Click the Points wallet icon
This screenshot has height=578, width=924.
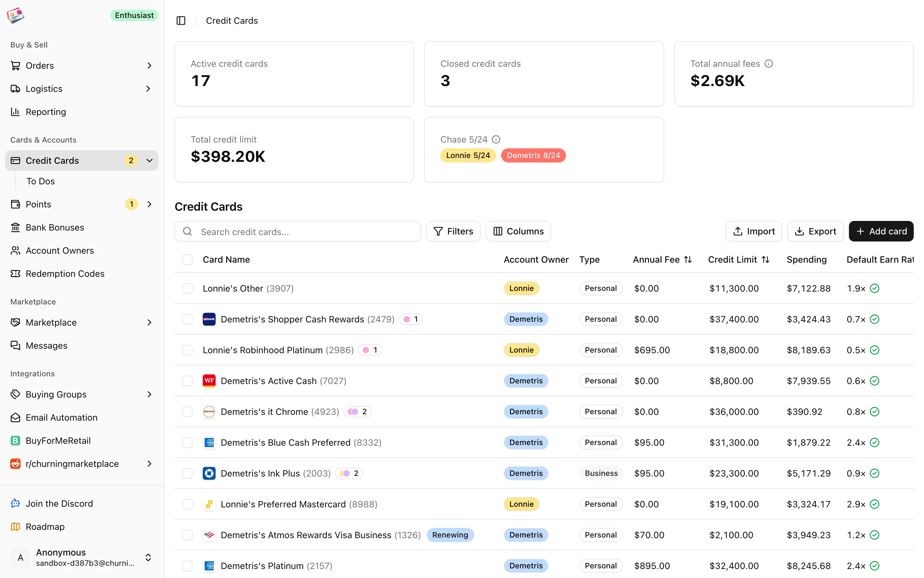coord(15,204)
